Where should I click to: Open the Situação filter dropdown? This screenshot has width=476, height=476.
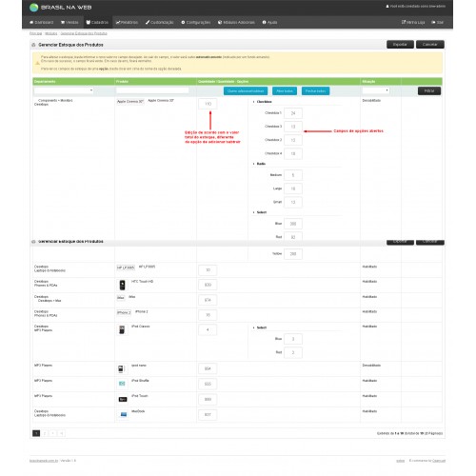(376, 90)
